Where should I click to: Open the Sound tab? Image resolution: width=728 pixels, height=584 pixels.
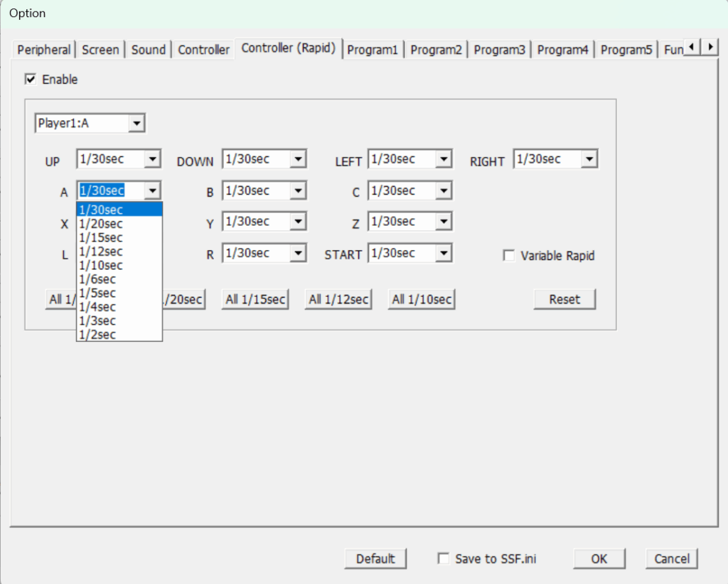tap(148, 50)
